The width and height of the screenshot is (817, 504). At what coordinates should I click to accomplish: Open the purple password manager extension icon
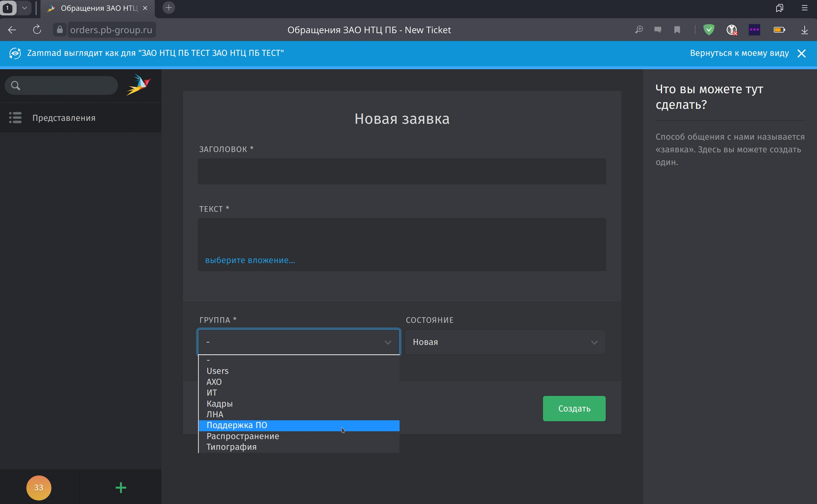754,30
